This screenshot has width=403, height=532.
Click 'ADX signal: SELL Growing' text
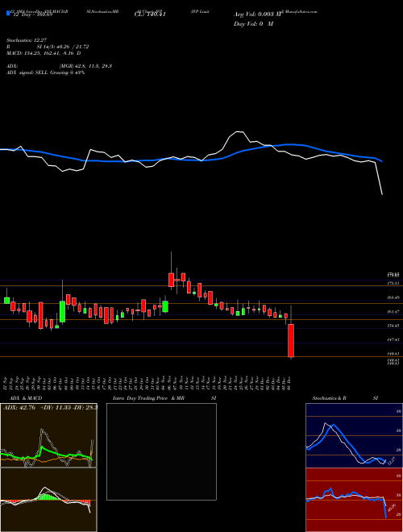tap(45, 73)
